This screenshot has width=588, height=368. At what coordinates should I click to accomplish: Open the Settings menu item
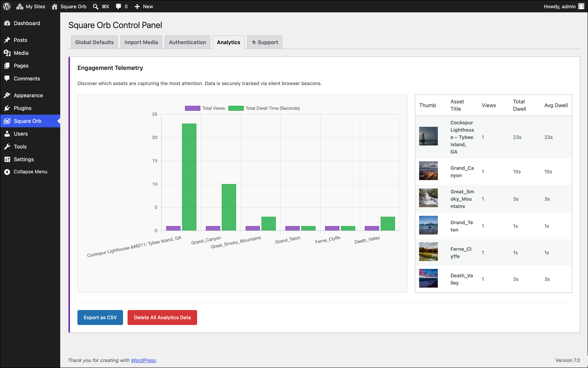(30, 159)
